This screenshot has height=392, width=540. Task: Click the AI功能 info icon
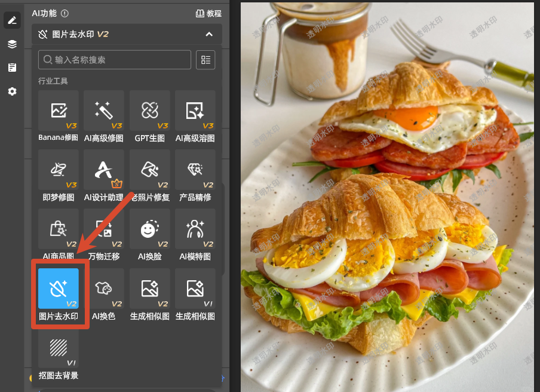pos(65,13)
